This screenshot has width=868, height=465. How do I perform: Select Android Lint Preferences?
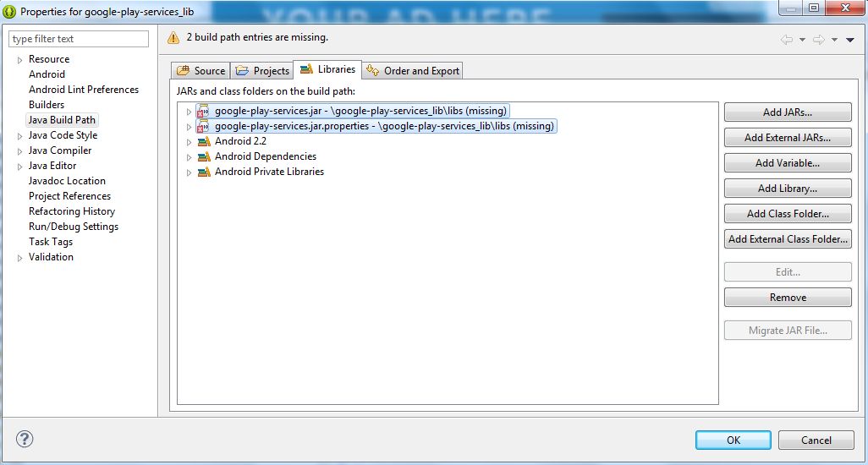(84, 90)
